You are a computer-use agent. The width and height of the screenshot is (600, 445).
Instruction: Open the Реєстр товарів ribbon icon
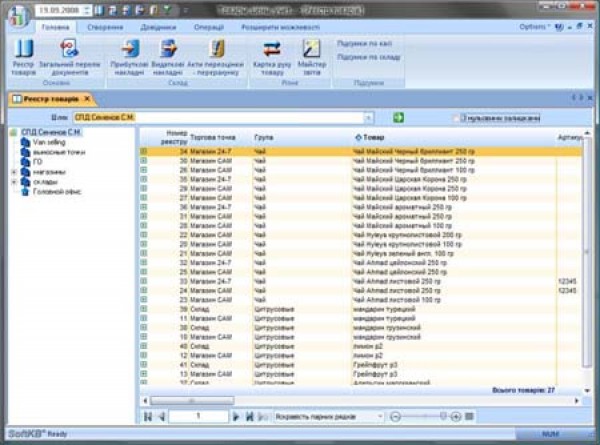pos(24,56)
